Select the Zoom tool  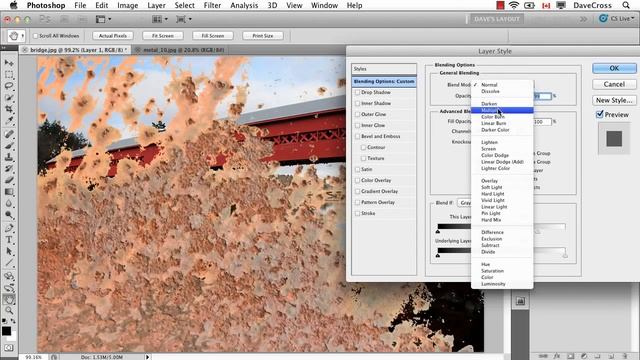click(x=9, y=311)
